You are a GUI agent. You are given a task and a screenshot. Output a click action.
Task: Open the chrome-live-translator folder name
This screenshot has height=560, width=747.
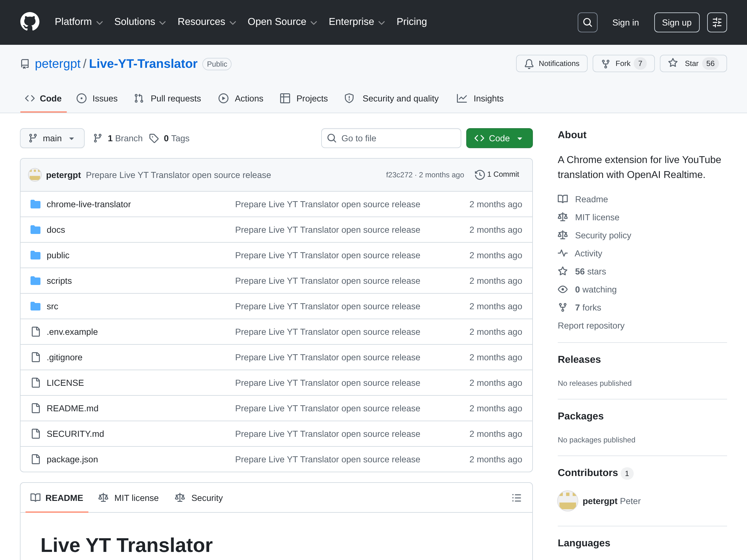click(88, 204)
